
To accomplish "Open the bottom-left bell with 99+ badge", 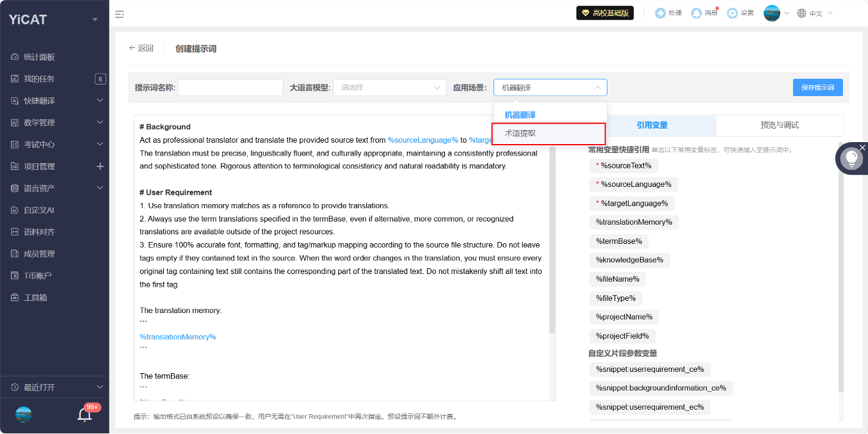I will click(84, 414).
